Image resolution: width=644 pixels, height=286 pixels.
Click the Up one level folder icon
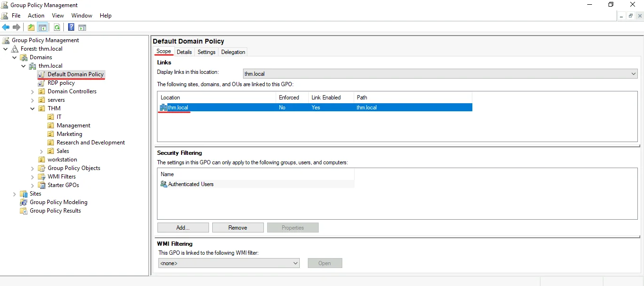pos(31,27)
